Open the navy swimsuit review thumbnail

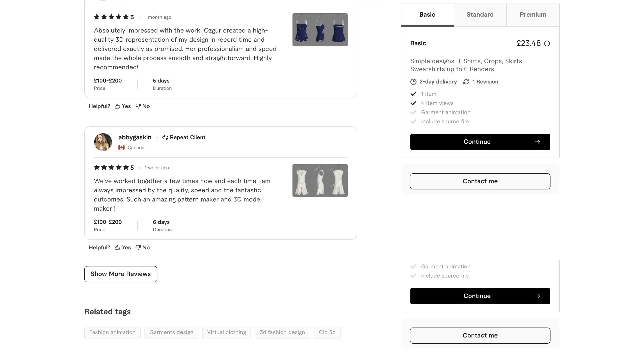pyautogui.click(x=320, y=30)
